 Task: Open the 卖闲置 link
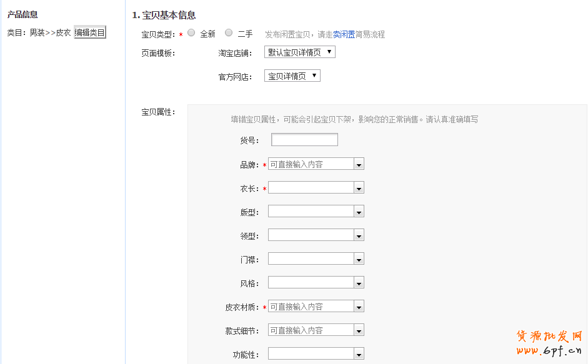pyautogui.click(x=344, y=35)
